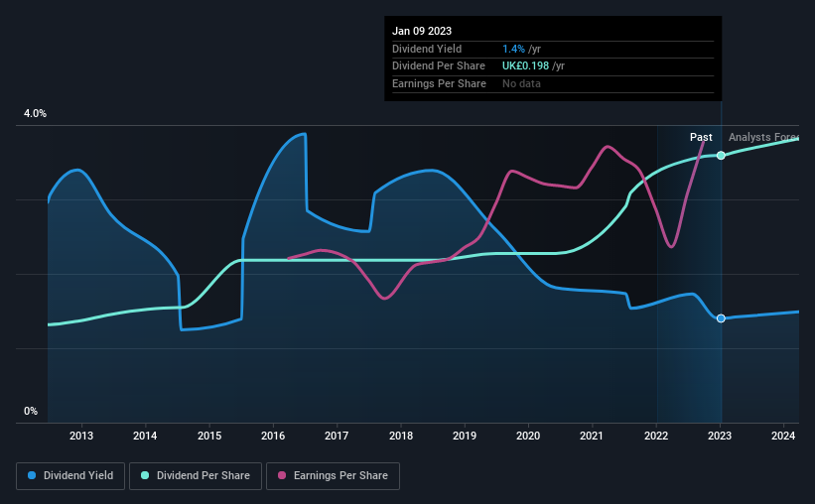Click the 0% y-axis label
Viewport: 815px width, 504px height.
(31, 411)
